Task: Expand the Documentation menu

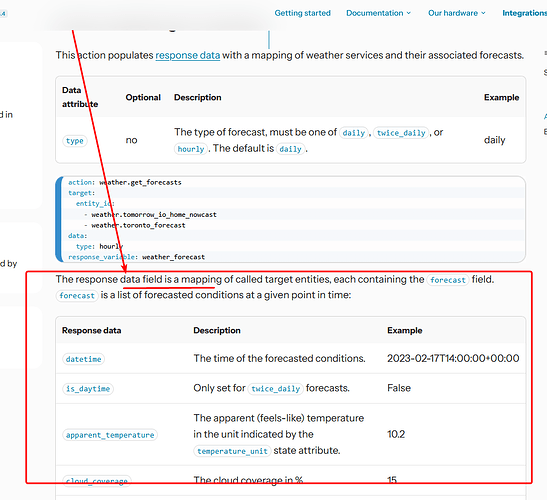Action: [379, 13]
